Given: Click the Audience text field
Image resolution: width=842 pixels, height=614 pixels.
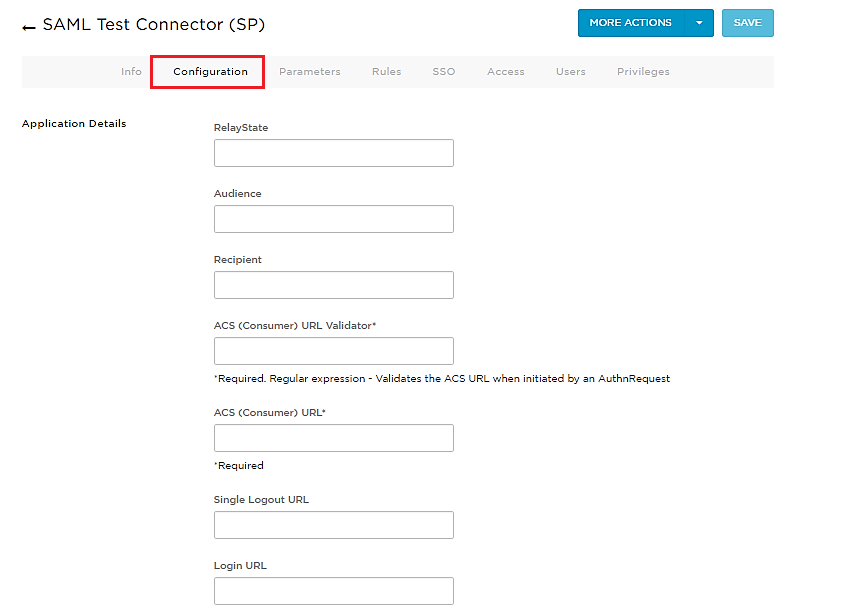Looking at the screenshot, I should pos(333,218).
